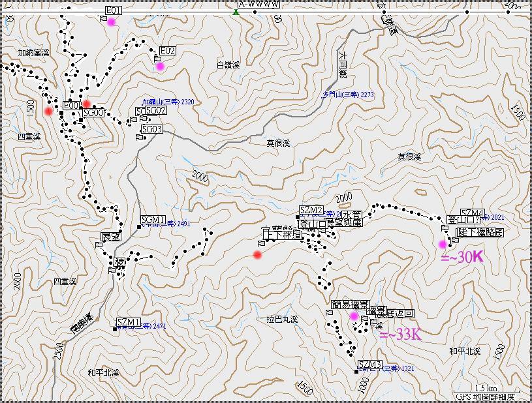The image size is (532, 403).
Task: Select the magenta dot next to =~30K
Action: pyautogui.click(x=443, y=244)
